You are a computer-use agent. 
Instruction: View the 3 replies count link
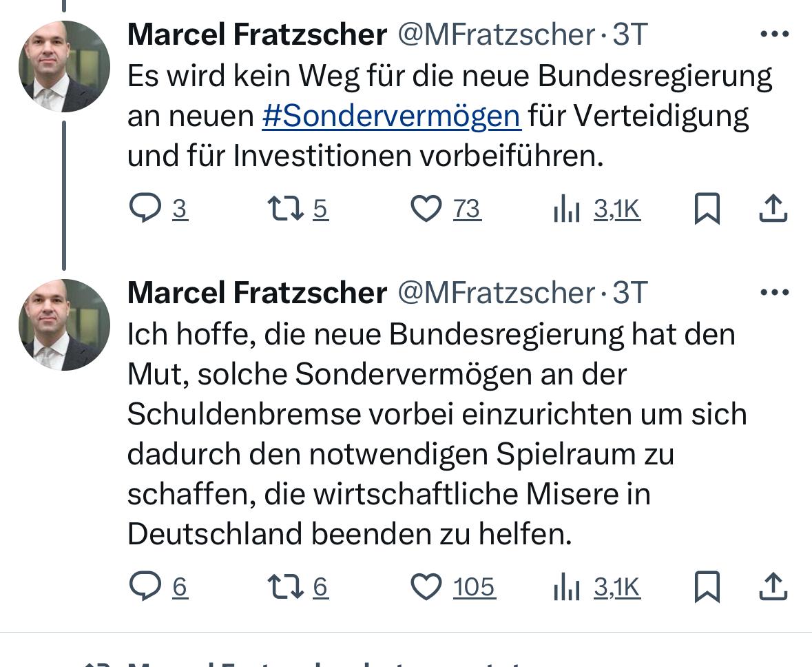180,208
